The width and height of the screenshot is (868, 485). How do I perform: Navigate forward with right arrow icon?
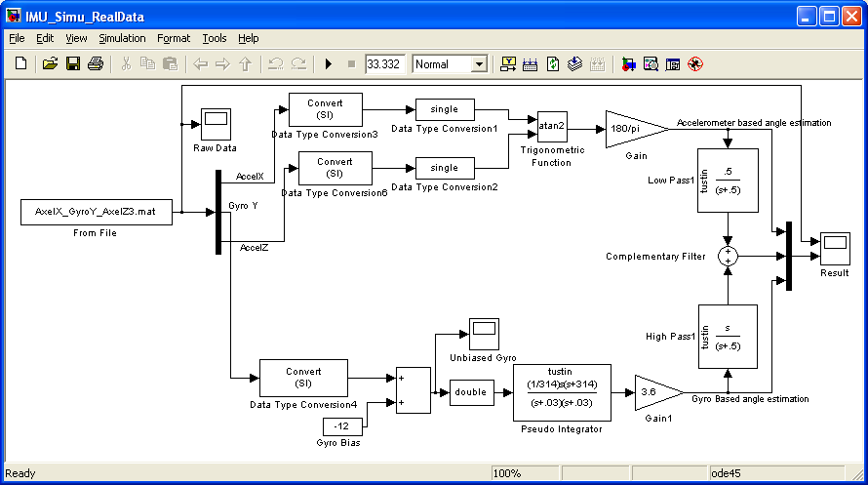[x=222, y=64]
